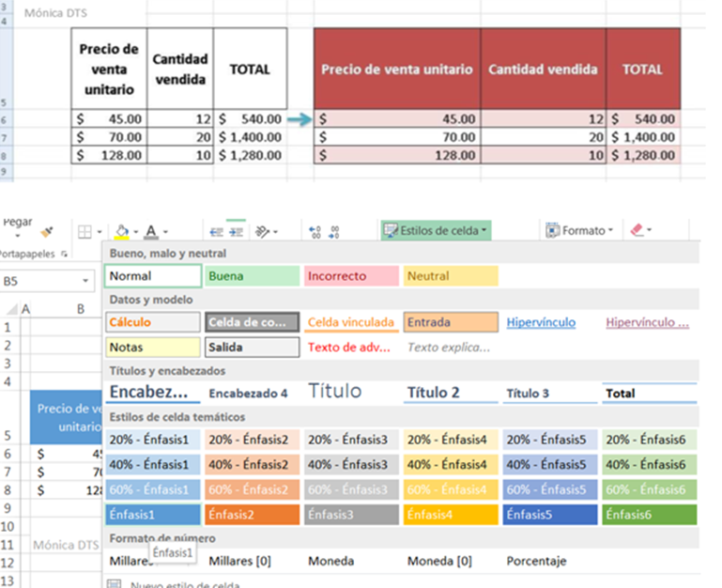Apply the Incorrecto cell style
Screen dimensions: 722x588
pyautogui.click(x=351, y=276)
